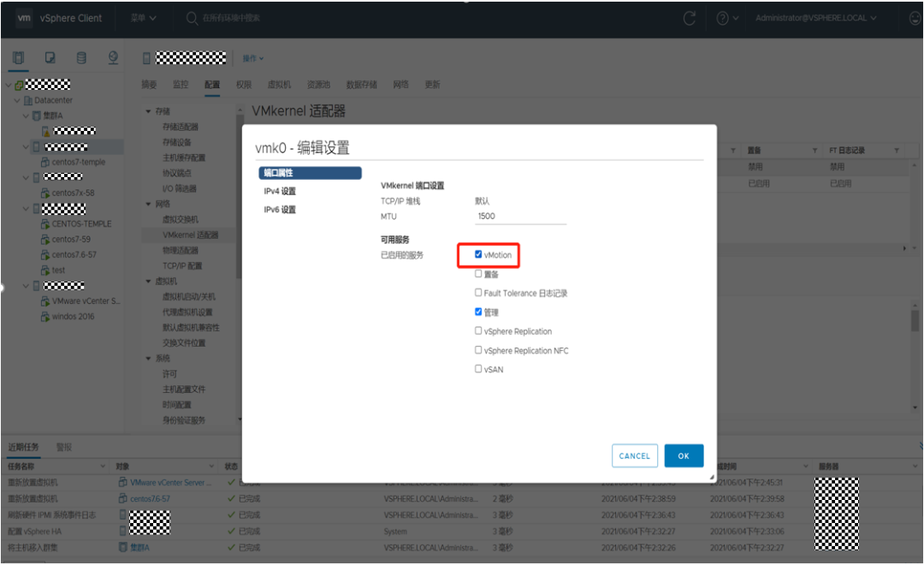Image resolution: width=924 pixels, height=565 pixels.
Task: Select centos7-temple VM in tree
Action: (x=79, y=162)
